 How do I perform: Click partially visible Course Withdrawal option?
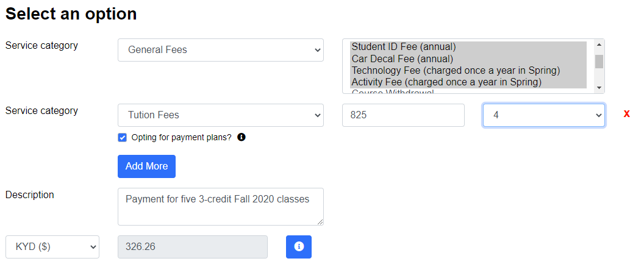[392, 91]
